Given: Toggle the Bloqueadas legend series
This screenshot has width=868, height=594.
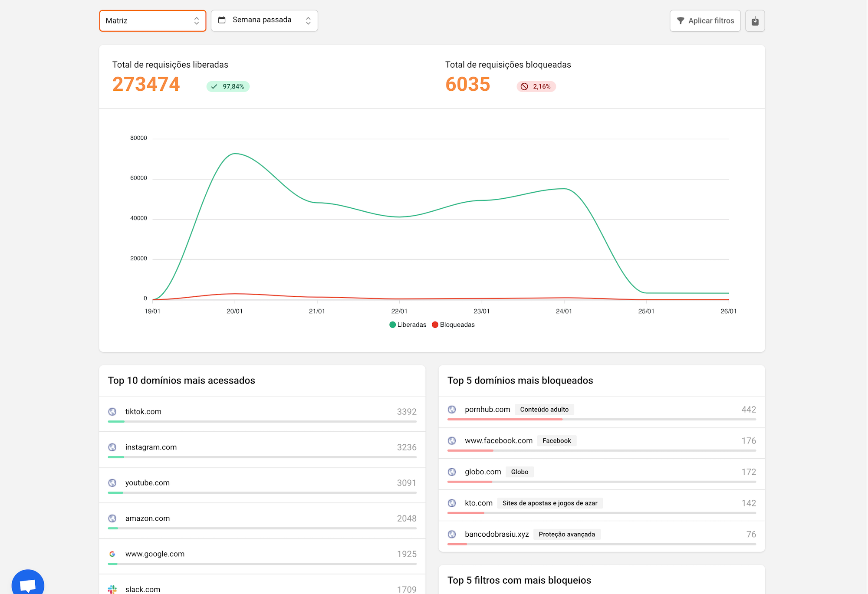Looking at the screenshot, I should pos(454,325).
